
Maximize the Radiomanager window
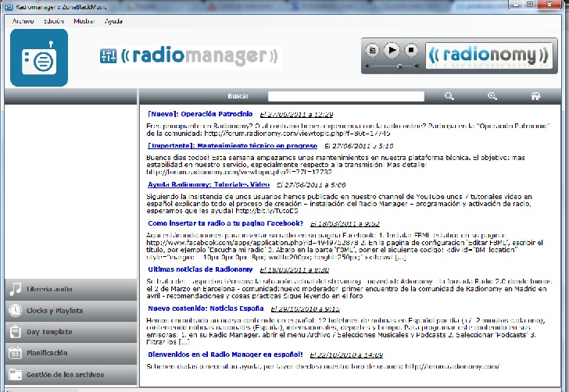(x=530, y=5)
